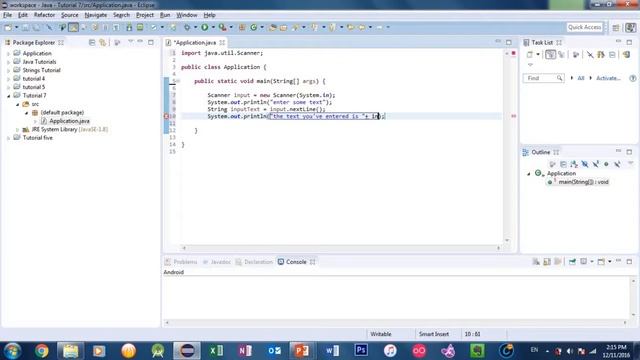Select Application.java in Package Explorer
This screenshot has height=360, width=640.
click(x=69, y=121)
